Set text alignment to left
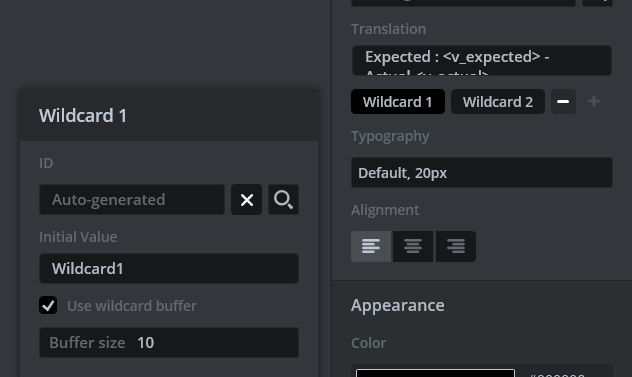The height and width of the screenshot is (377, 632). [x=371, y=246]
